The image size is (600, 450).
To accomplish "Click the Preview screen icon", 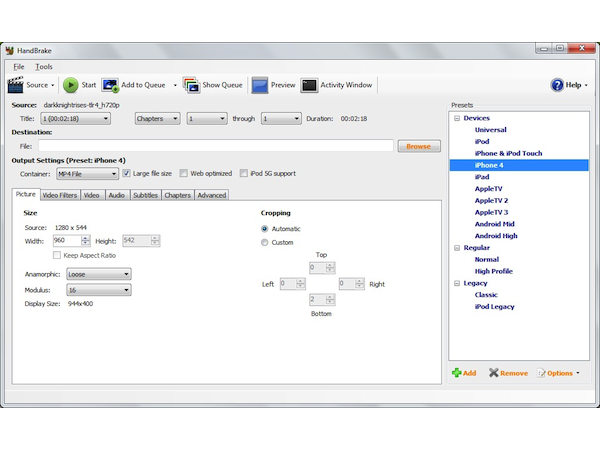I will tap(260, 85).
